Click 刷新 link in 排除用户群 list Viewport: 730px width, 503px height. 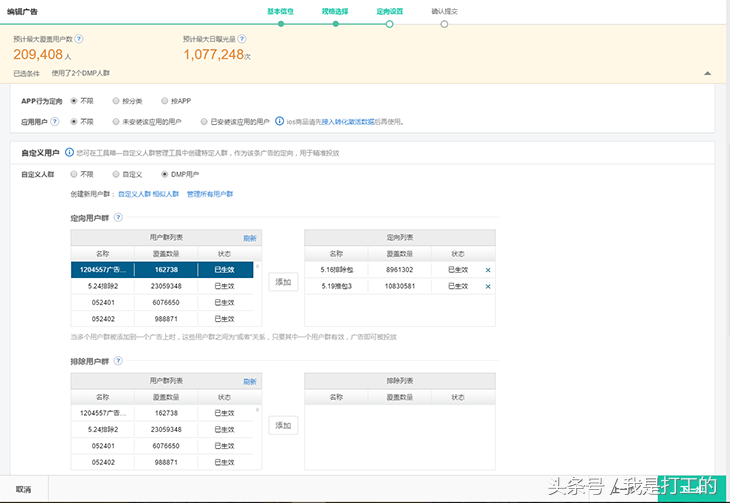[249, 381]
